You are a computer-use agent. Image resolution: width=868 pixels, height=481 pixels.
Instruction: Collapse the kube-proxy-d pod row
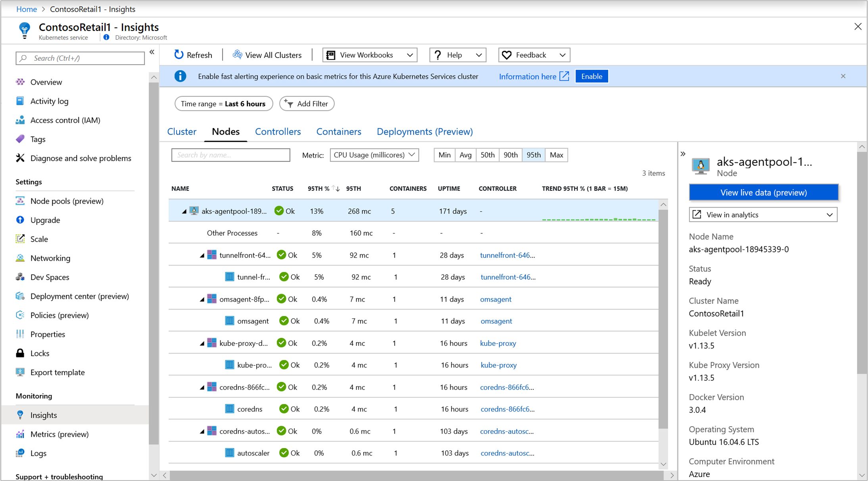click(x=202, y=344)
